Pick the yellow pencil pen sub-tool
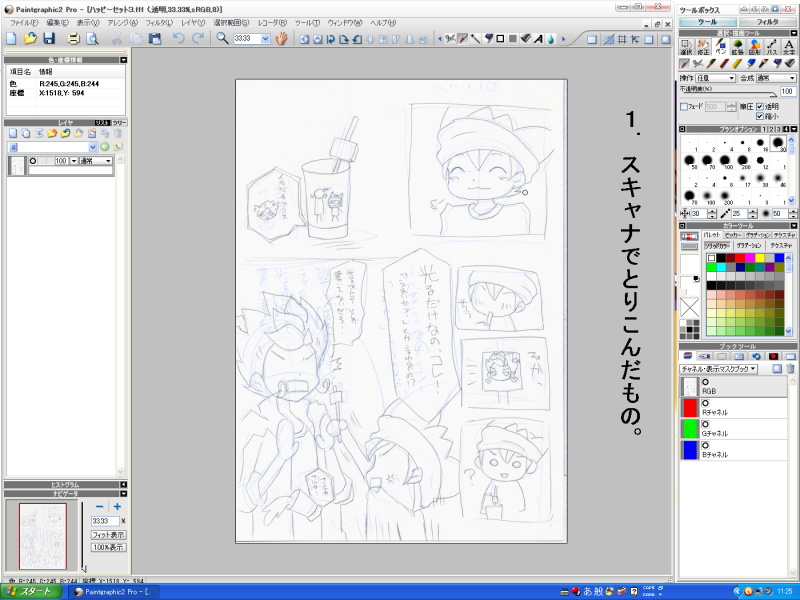The image size is (800, 600). pyautogui.click(x=737, y=64)
